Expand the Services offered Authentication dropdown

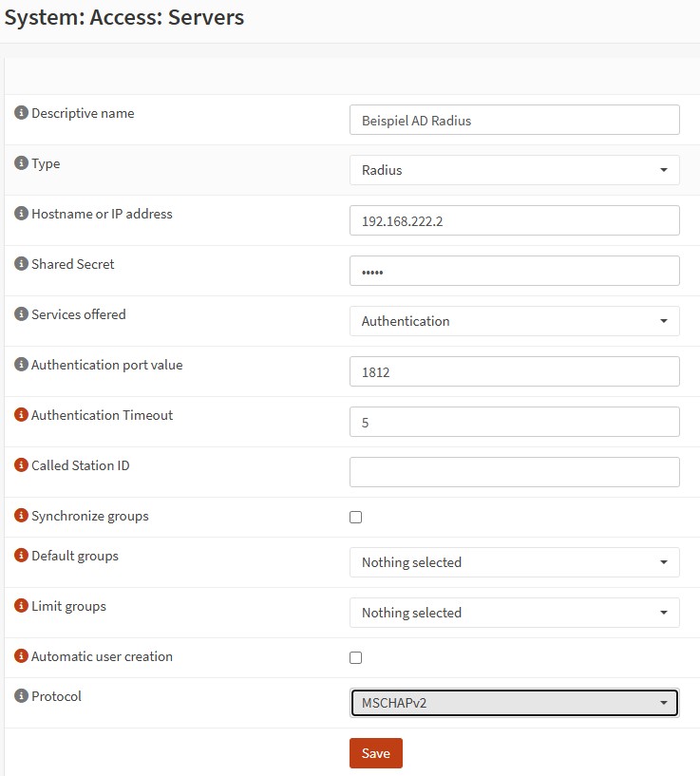pos(515,321)
